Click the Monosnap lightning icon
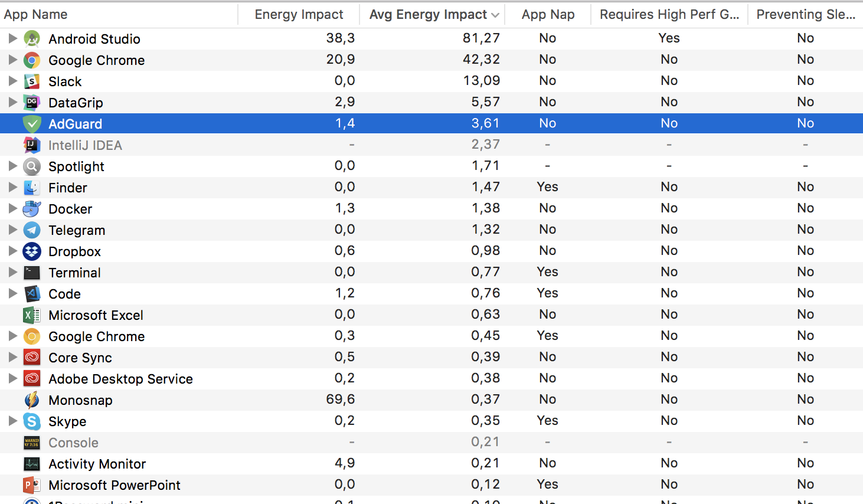The image size is (863, 504). [x=32, y=400]
